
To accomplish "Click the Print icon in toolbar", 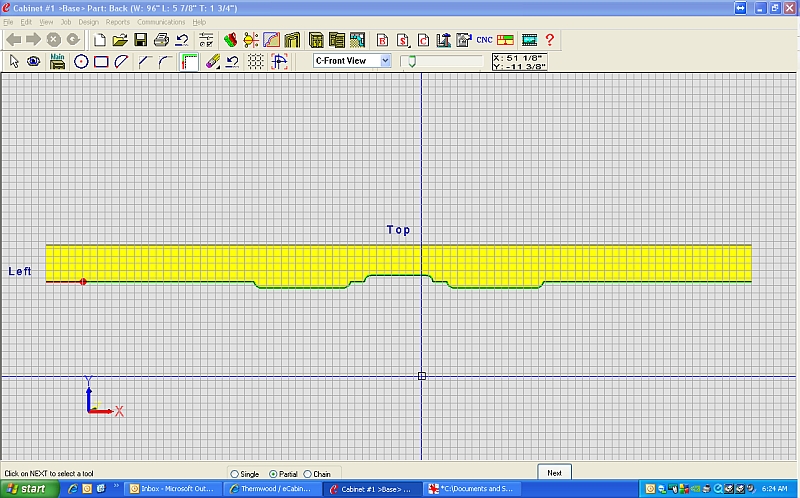I will coord(161,40).
